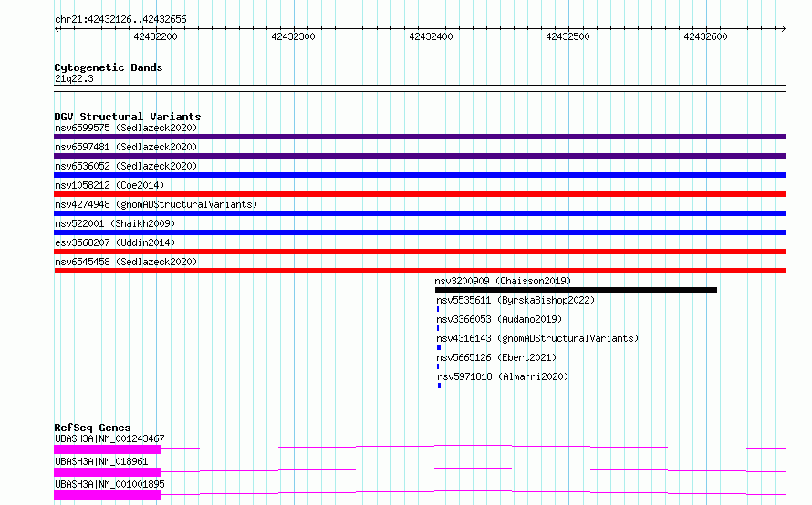Open variant nsv5535611 (ByrskaBishop2022) label
This screenshot has height=505, width=812.
(515, 300)
